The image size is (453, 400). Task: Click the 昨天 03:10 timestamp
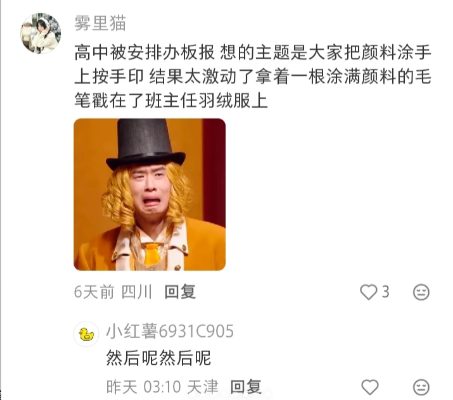pyautogui.click(x=143, y=387)
